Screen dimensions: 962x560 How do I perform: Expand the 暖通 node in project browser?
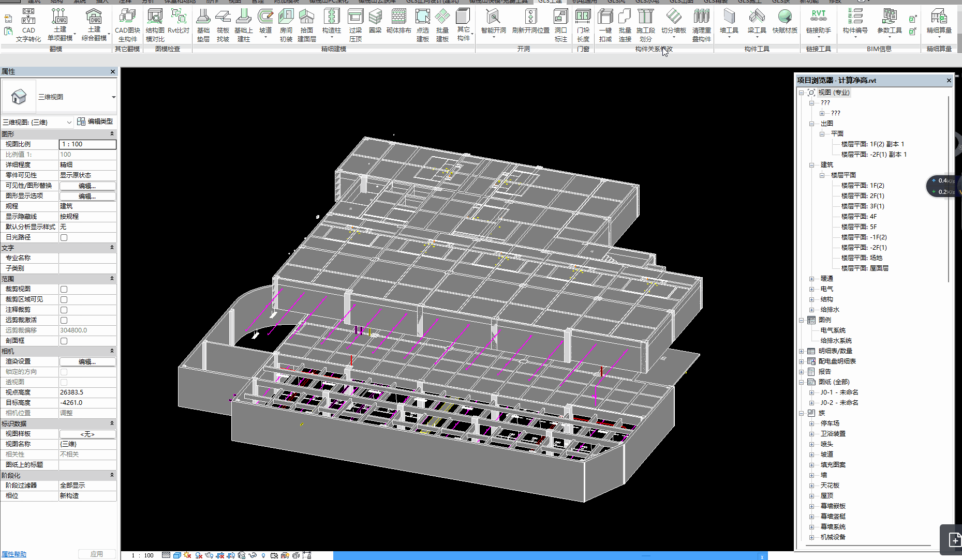click(812, 279)
